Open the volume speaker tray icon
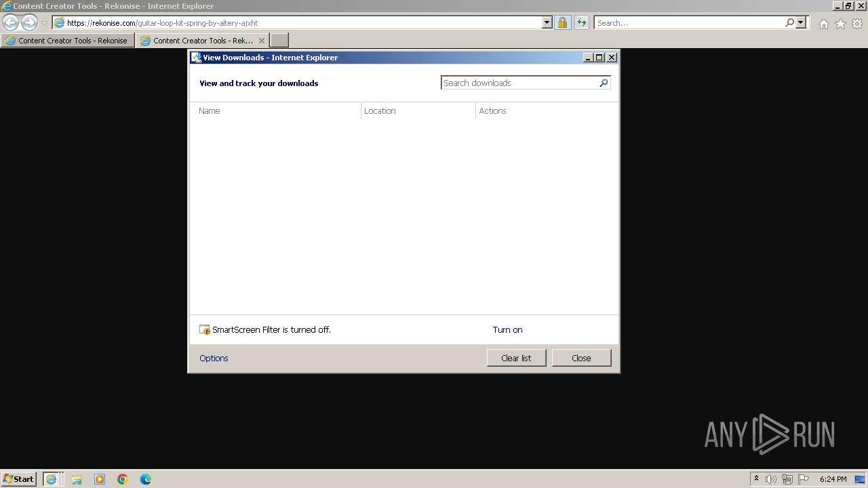The width and height of the screenshot is (868, 488). tap(770, 479)
